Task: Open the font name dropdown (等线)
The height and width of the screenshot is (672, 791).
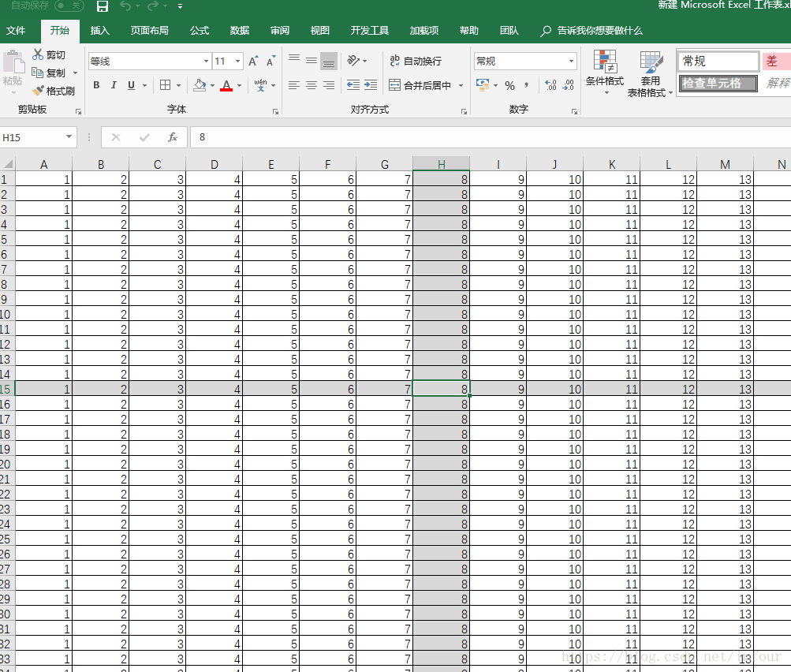Action: 206,61
